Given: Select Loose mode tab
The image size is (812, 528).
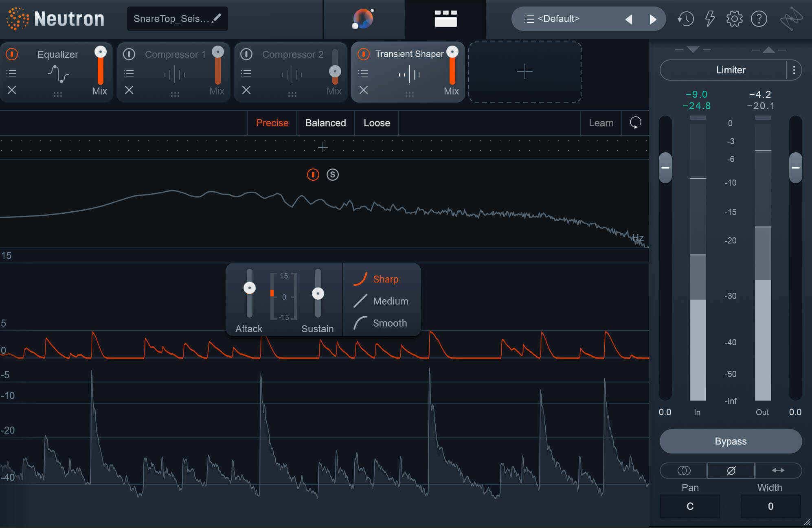Looking at the screenshot, I should [x=377, y=123].
